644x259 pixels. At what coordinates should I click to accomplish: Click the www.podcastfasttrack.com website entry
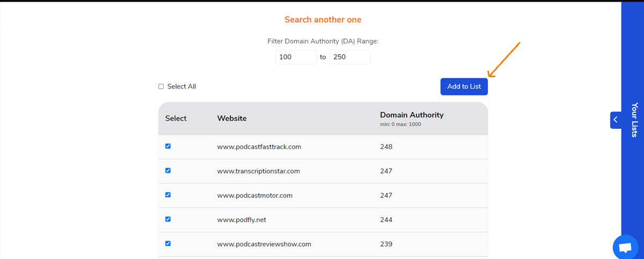[259, 147]
